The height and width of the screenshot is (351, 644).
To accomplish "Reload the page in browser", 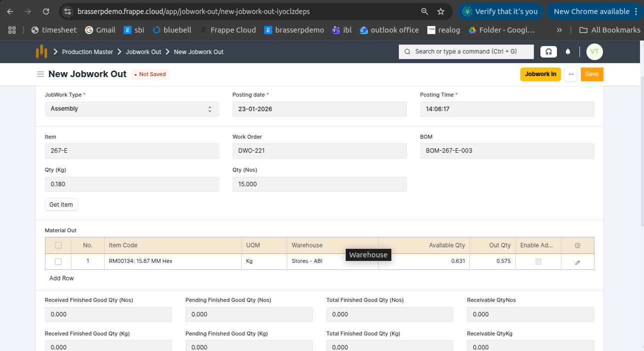I will 46,11.
